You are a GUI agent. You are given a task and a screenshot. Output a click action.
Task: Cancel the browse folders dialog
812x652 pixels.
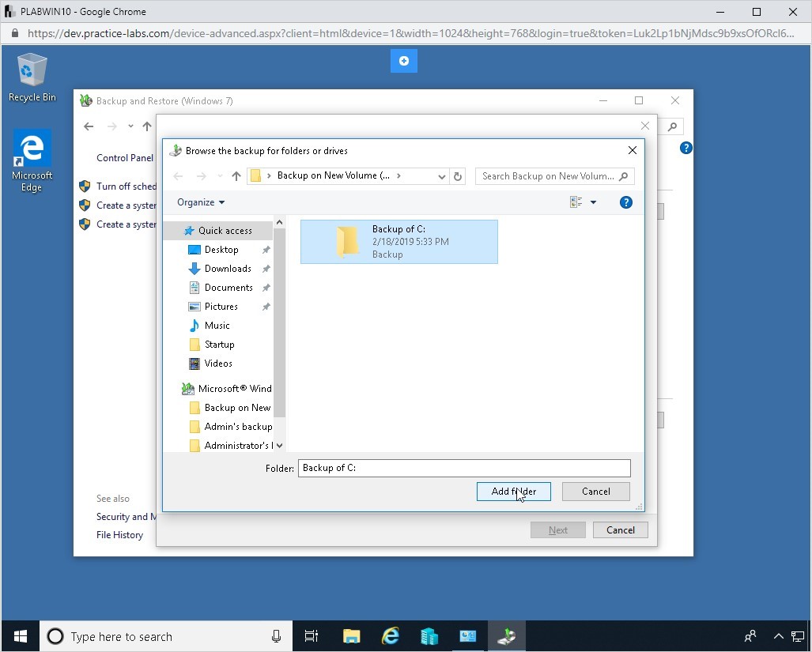pos(595,492)
